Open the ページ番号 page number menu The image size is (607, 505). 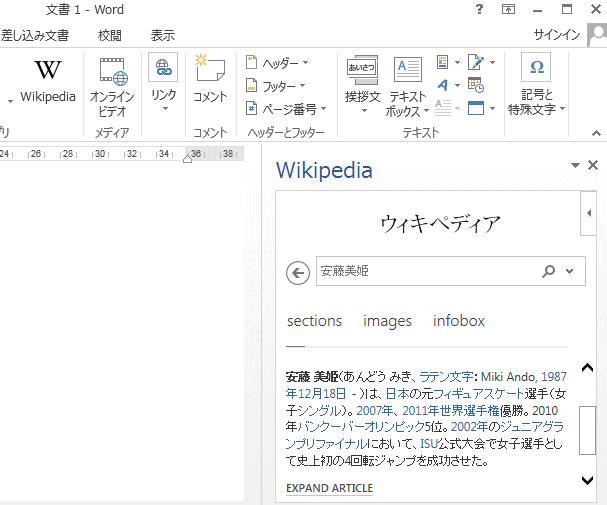coord(286,109)
